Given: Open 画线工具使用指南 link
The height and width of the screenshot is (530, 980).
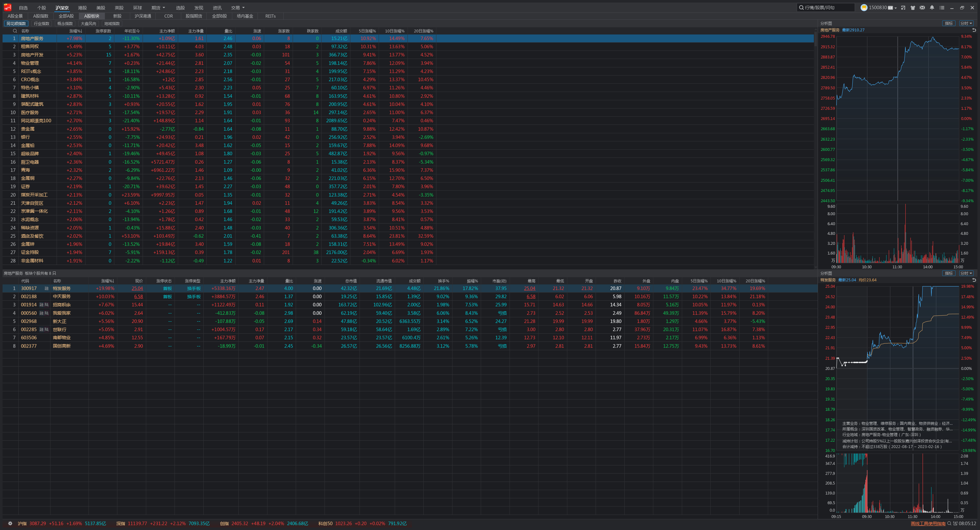Looking at the screenshot, I should [x=928, y=524].
